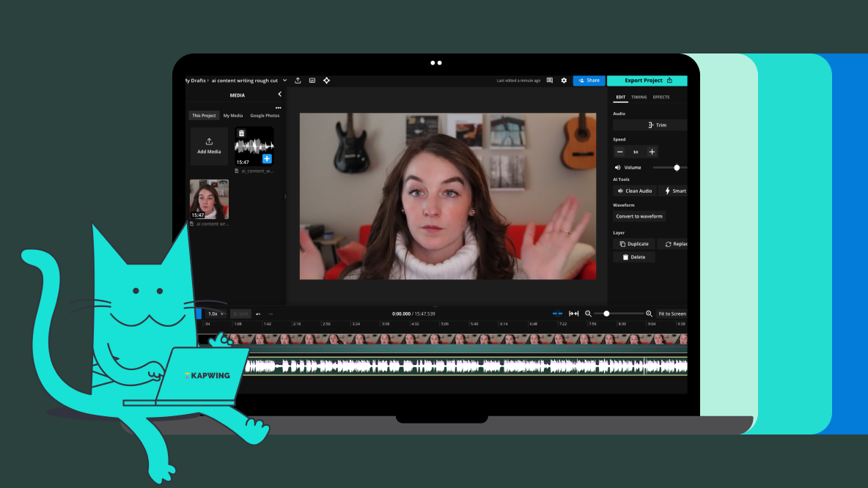This screenshot has height=488, width=868.
Task: Click the Export Project button
Action: [x=647, y=81]
